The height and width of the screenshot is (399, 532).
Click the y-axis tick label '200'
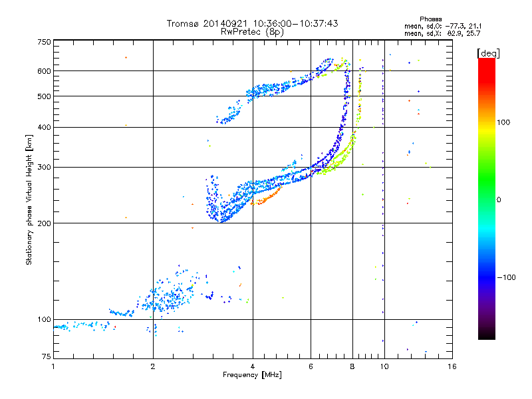(44, 223)
